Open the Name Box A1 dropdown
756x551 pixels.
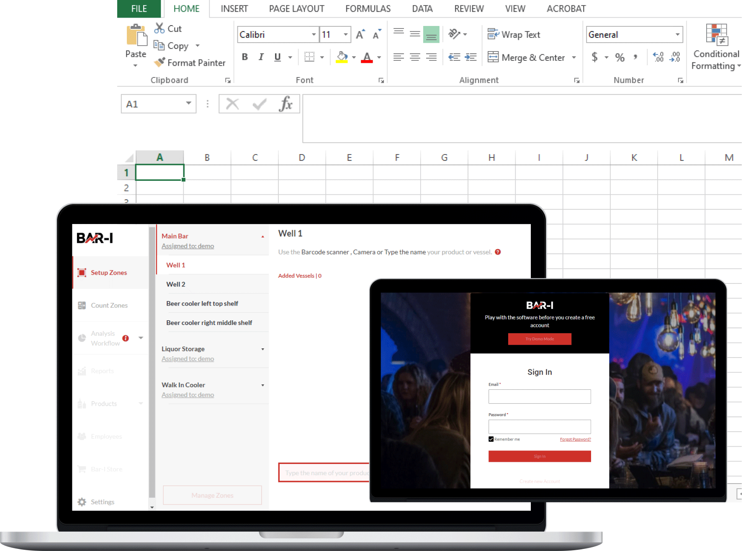(x=189, y=103)
